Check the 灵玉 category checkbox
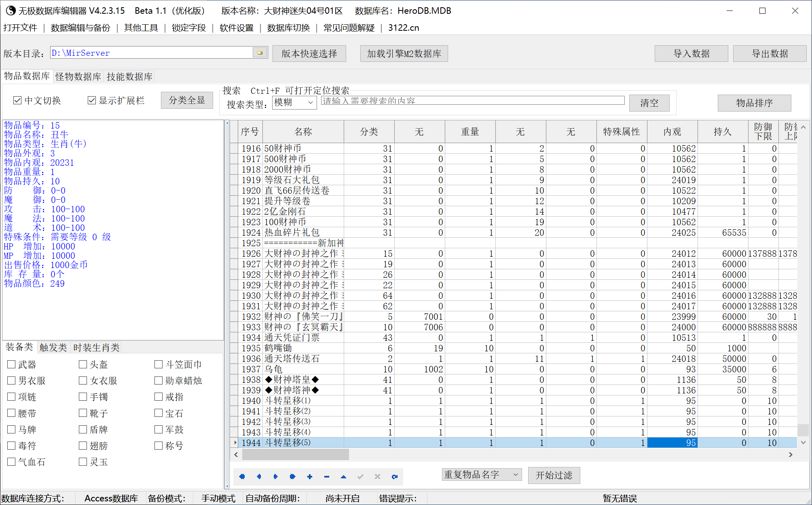Screen dimensions: 812x505 pyautogui.click(x=83, y=462)
